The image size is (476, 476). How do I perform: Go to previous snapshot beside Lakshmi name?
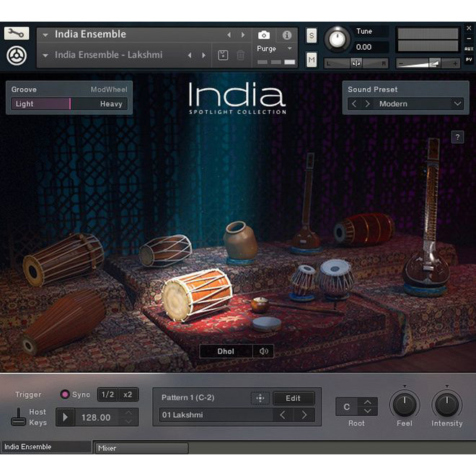190,56
